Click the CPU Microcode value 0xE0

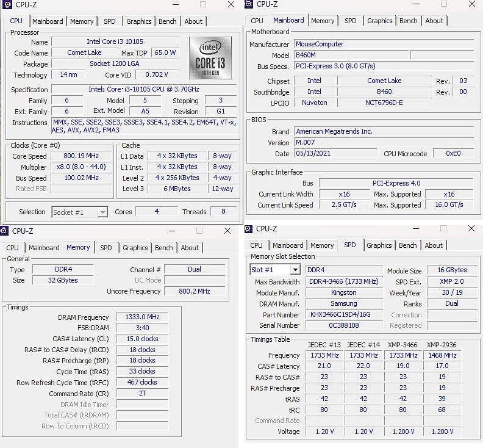tap(453, 153)
